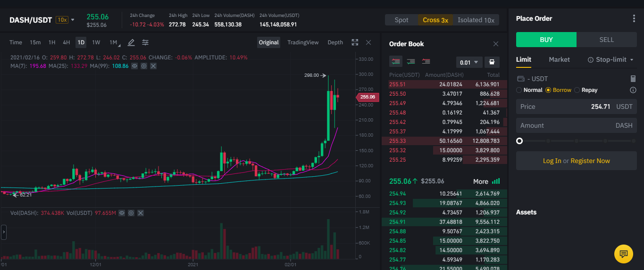Open the technical indicators settings icon

pyautogui.click(x=145, y=42)
